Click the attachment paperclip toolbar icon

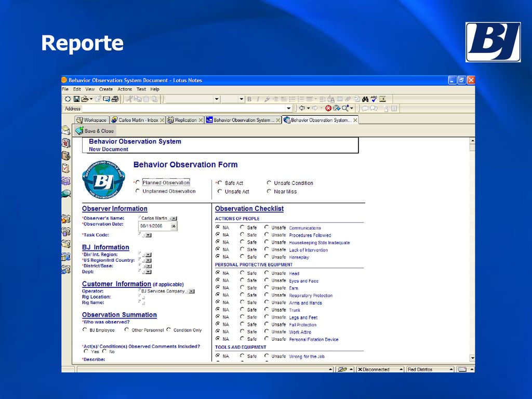(348, 99)
